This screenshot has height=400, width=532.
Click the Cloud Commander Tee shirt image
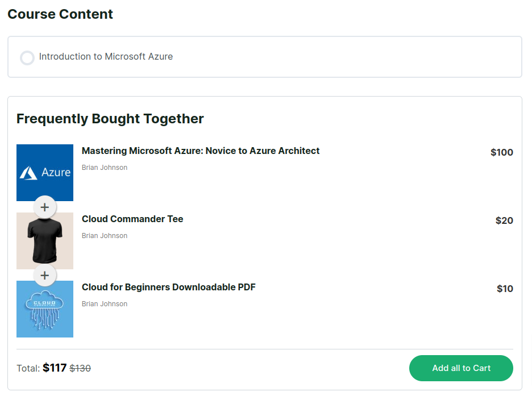[x=45, y=240]
